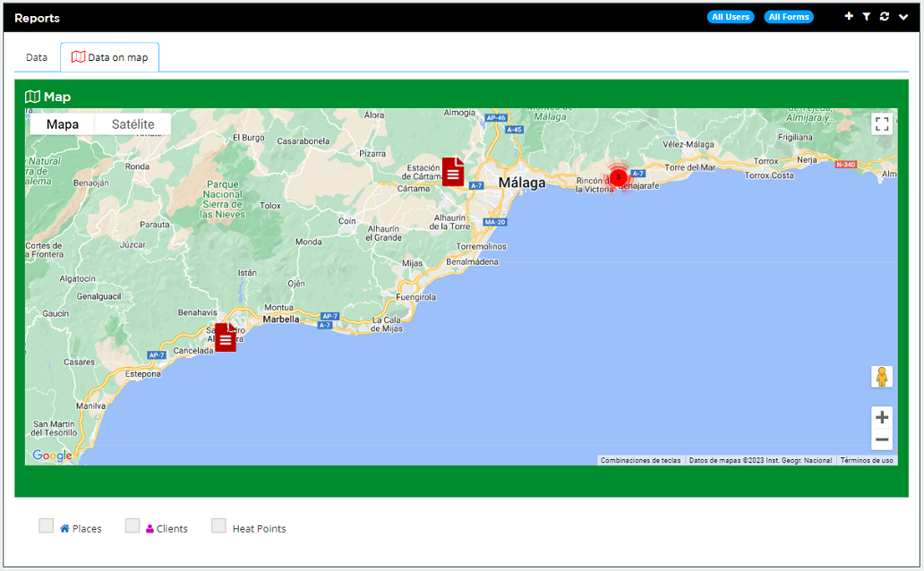Click the Benalmádena label on map

tap(472, 261)
